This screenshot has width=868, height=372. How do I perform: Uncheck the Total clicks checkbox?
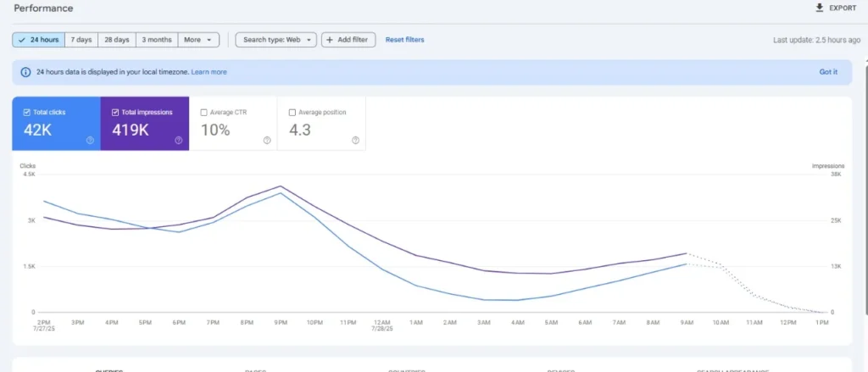point(25,112)
